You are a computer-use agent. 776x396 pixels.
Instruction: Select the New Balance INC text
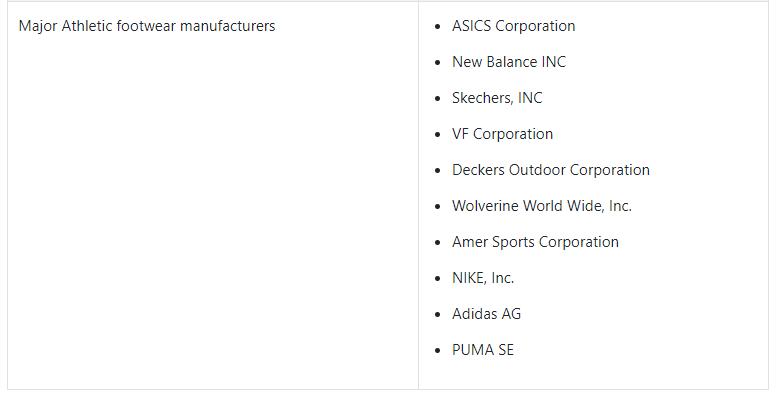coord(509,62)
